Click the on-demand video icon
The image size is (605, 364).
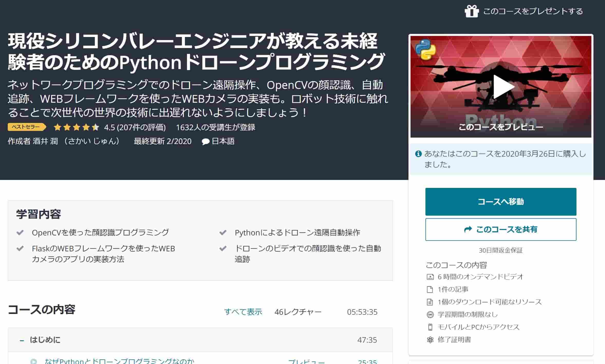(430, 277)
